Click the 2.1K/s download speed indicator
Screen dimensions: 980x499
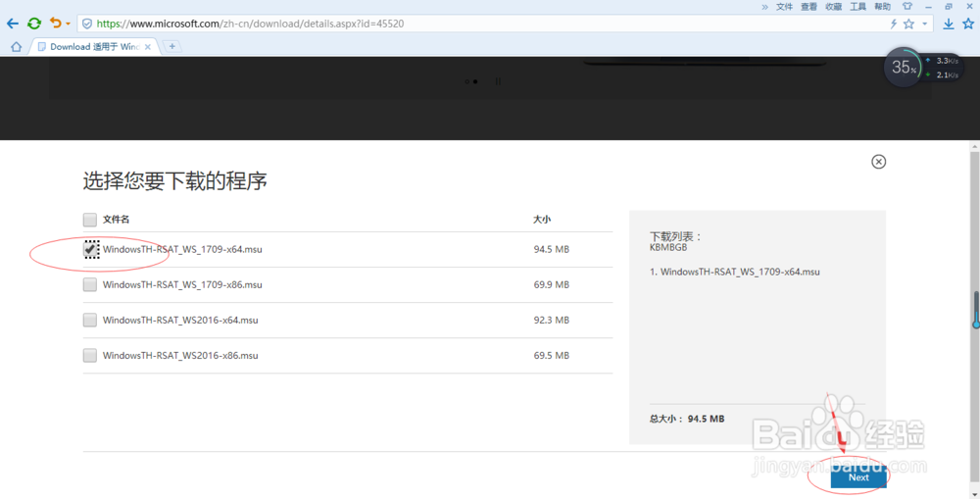[942, 75]
